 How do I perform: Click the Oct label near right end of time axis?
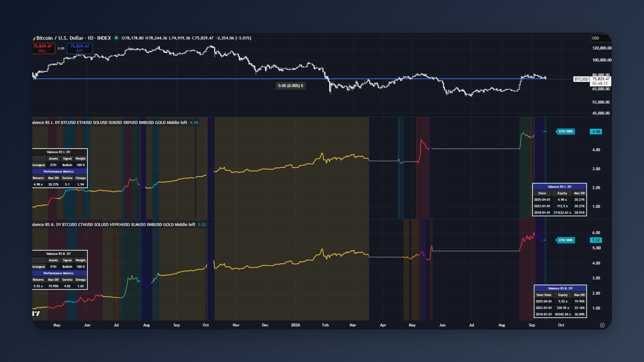pos(561,325)
